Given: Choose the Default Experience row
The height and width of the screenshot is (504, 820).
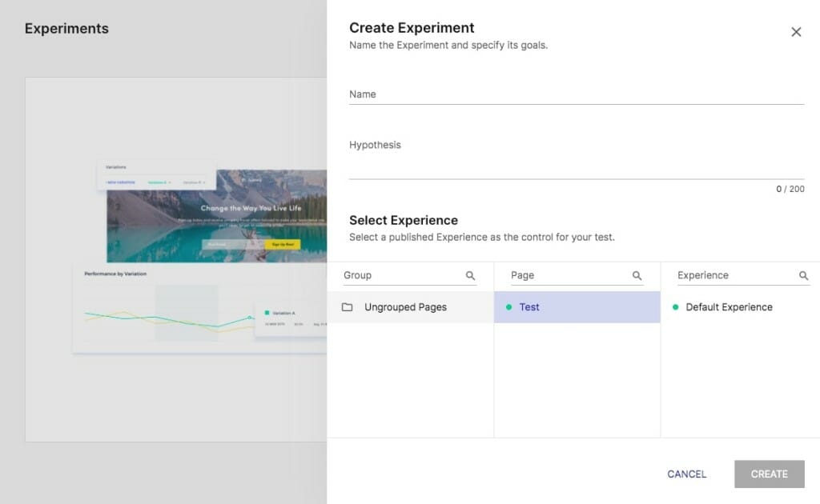Looking at the screenshot, I should 740,307.
